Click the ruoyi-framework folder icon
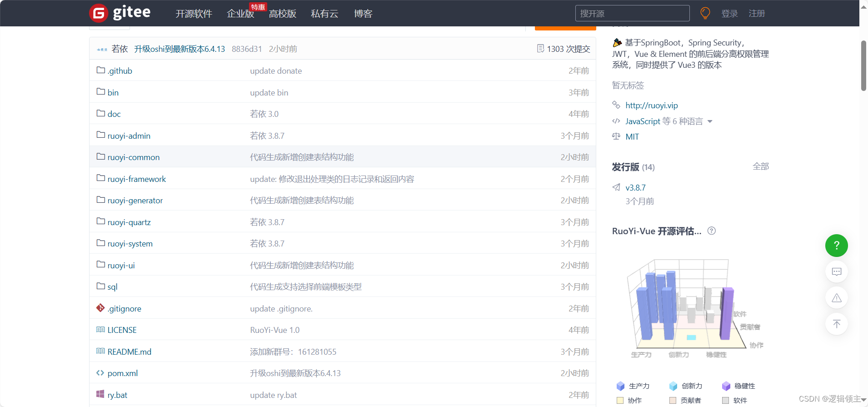 pyautogui.click(x=100, y=178)
